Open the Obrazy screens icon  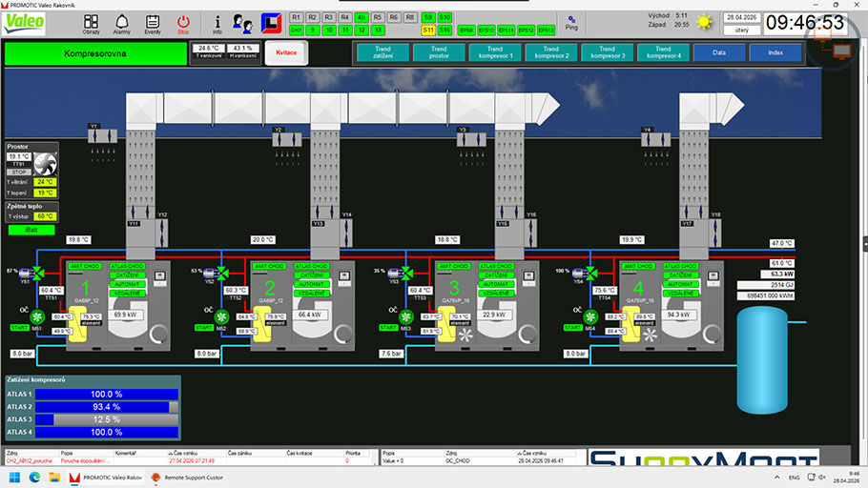91,21
